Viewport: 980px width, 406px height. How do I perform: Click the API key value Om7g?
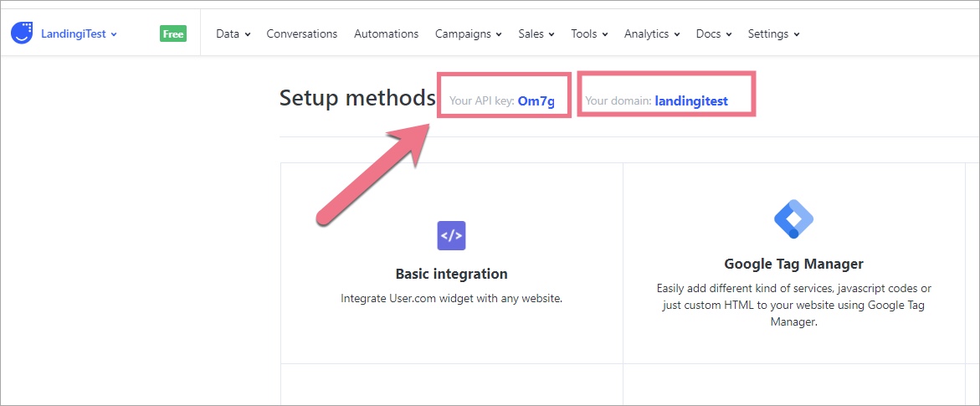(536, 101)
